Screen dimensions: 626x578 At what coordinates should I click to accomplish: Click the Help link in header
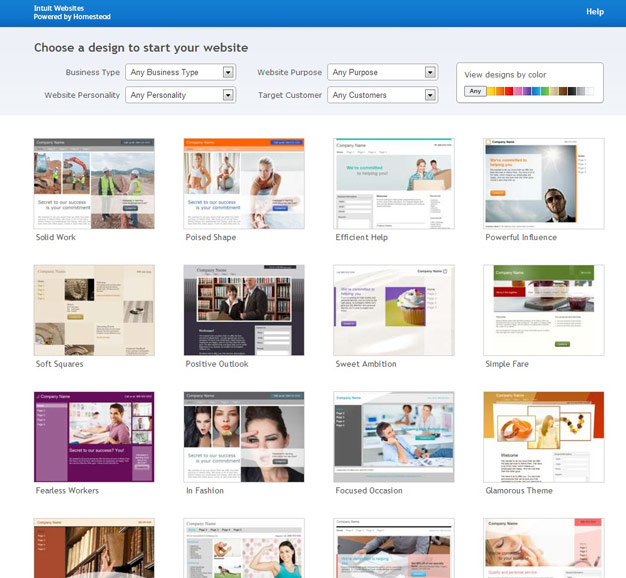(x=595, y=12)
